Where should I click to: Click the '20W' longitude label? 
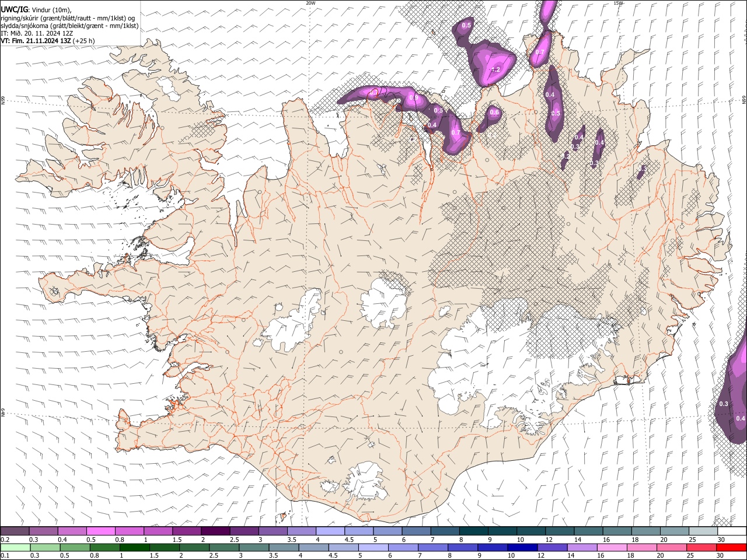click(310, 3)
